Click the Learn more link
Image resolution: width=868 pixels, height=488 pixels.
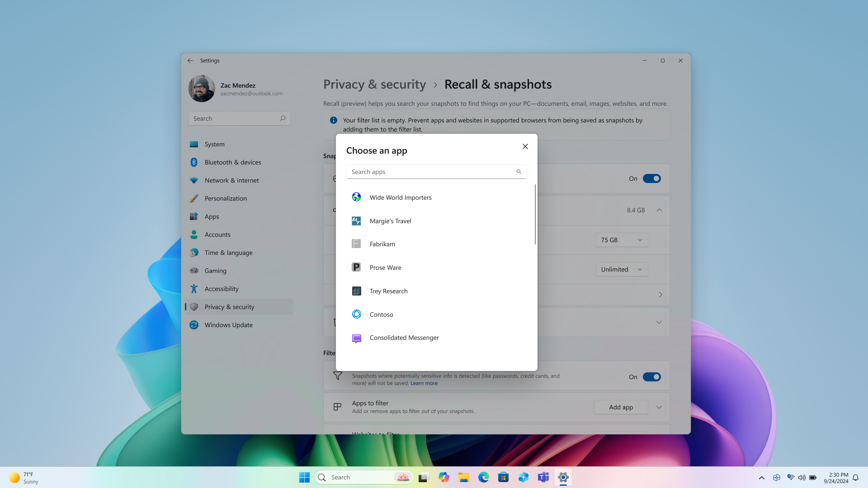(x=425, y=383)
